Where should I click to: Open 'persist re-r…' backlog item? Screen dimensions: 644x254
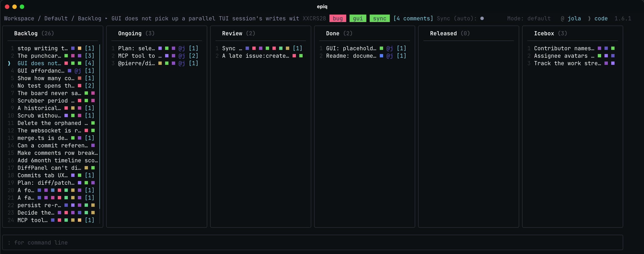tap(53, 205)
